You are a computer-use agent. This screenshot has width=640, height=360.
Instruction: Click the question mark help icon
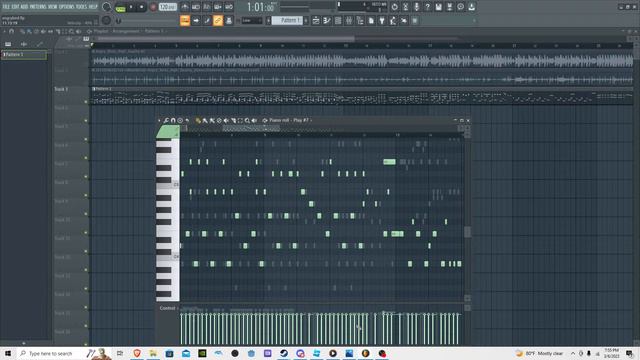tap(428, 7)
